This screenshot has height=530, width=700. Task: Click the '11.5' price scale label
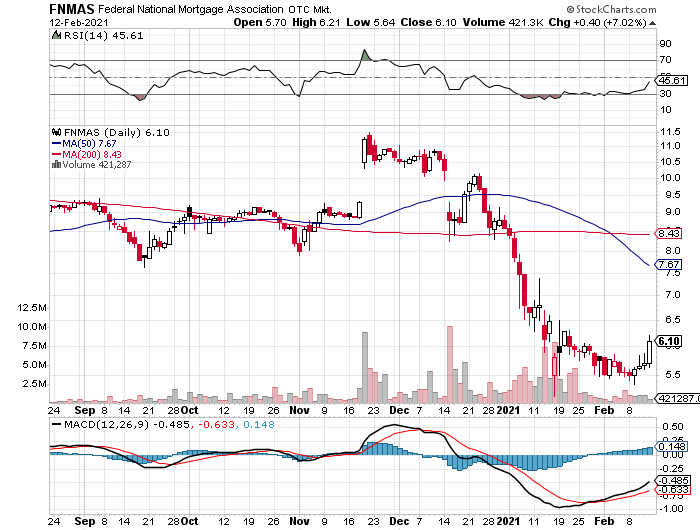click(671, 132)
